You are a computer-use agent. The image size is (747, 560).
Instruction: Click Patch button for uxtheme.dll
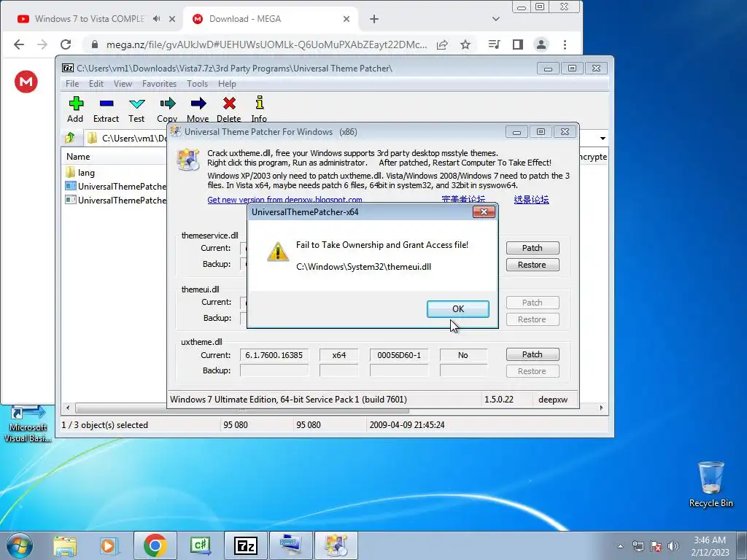coord(532,354)
